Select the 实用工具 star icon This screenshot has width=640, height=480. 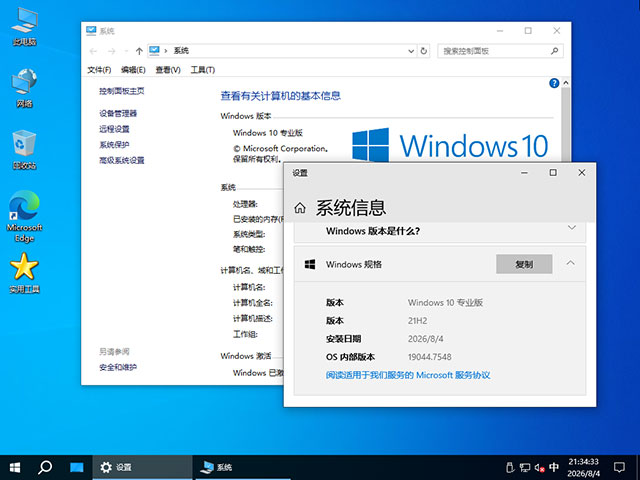click(24, 273)
